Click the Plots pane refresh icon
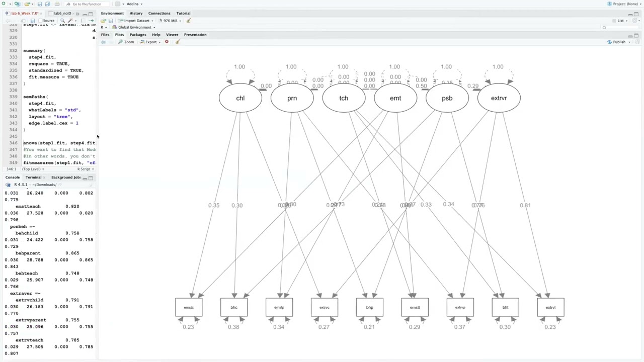 (637, 42)
